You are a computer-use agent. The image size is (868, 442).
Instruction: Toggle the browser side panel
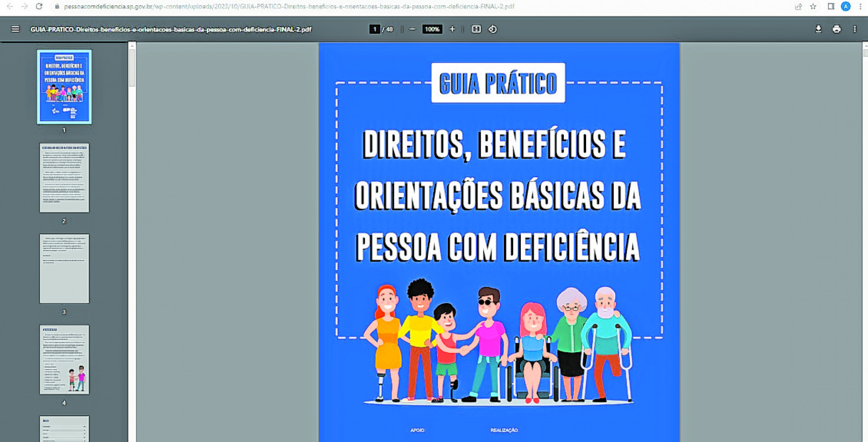(x=831, y=6)
